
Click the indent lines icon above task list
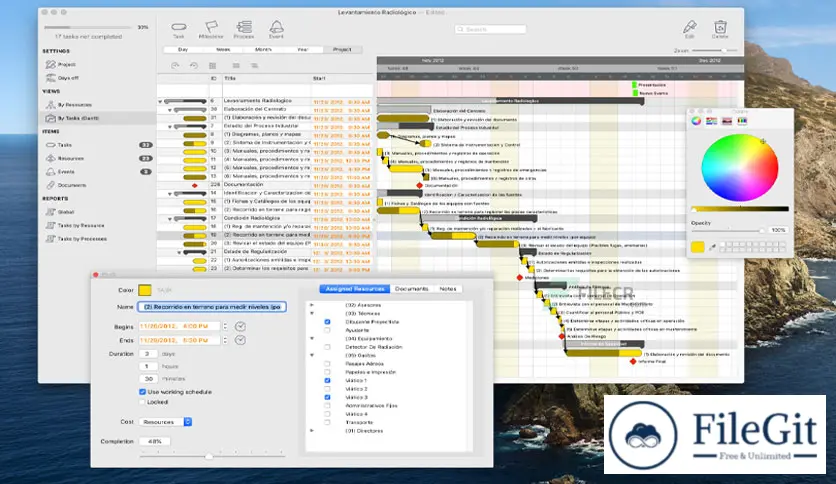(x=254, y=66)
